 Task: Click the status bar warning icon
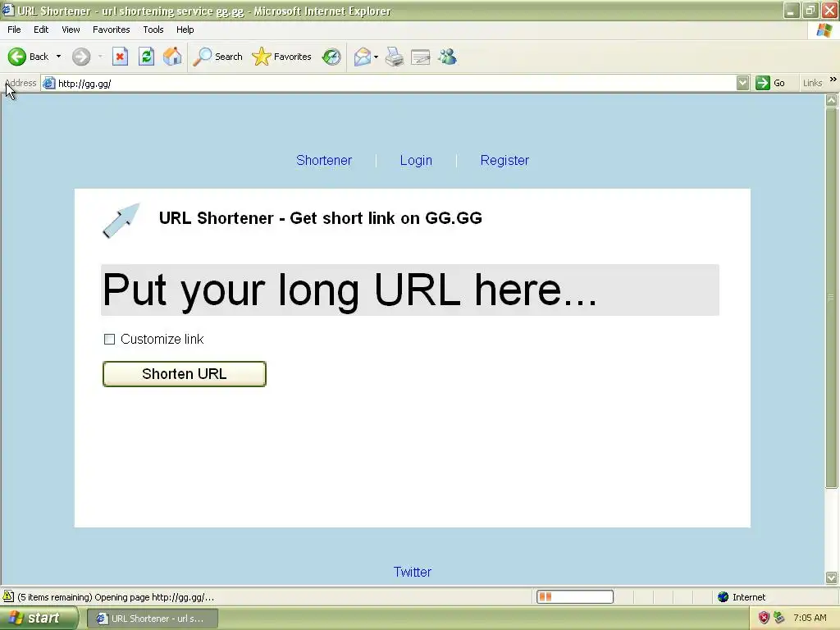8,596
